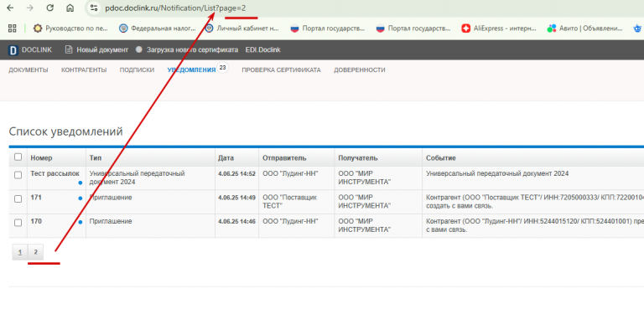This screenshot has height=309, width=644.
Task: Click sender ООО "Поставщик ТЕСТ"
Action: (x=289, y=202)
